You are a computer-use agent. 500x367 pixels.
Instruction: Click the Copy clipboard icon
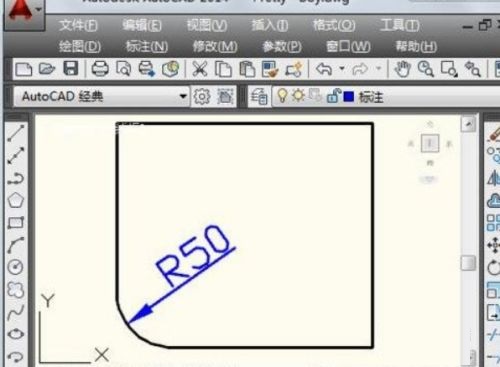pos(223,69)
